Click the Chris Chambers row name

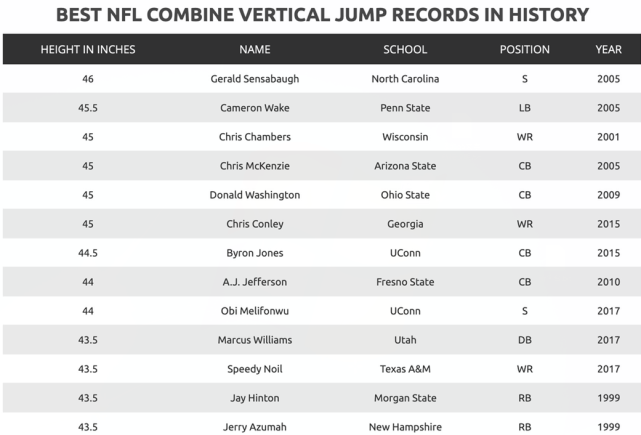coord(255,137)
